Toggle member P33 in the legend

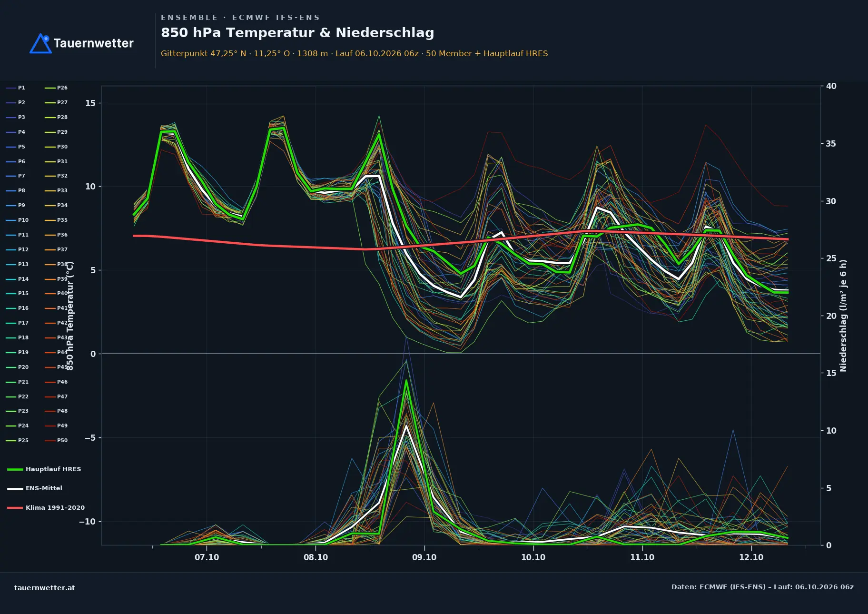(56, 191)
